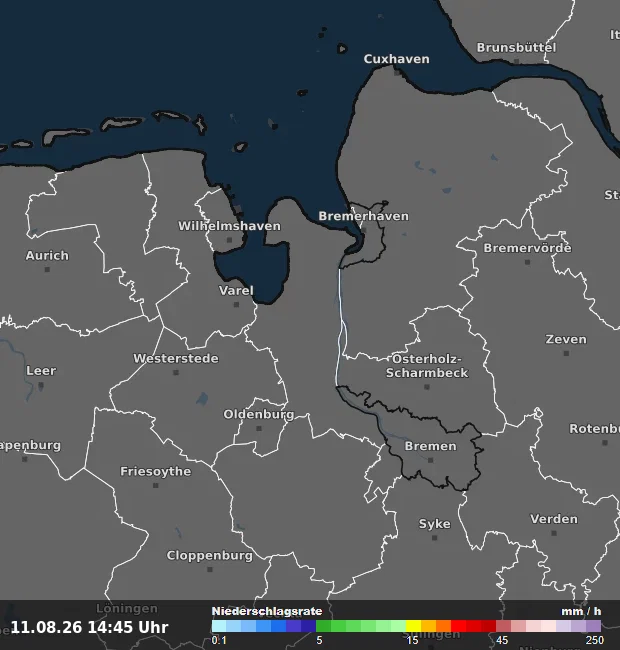Screen dimensions: 620x650
Task: Click the Westerstede city marker dot
Action: tap(176, 373)
